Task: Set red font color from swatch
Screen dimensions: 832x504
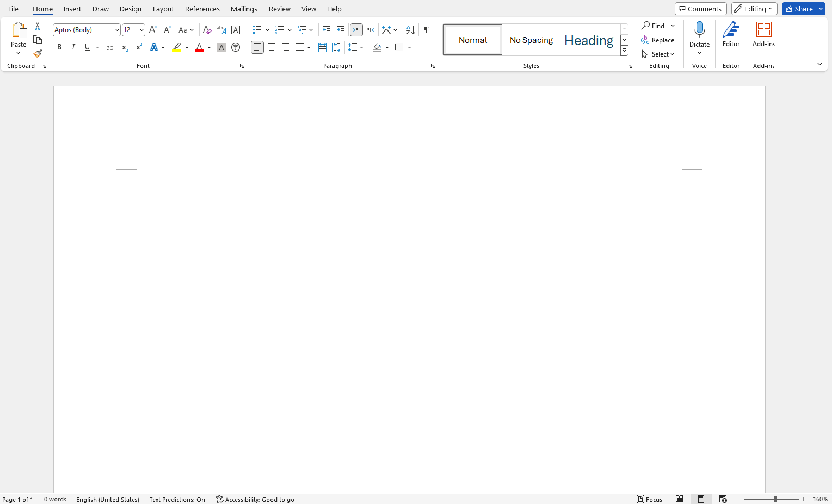Action: 199,48
